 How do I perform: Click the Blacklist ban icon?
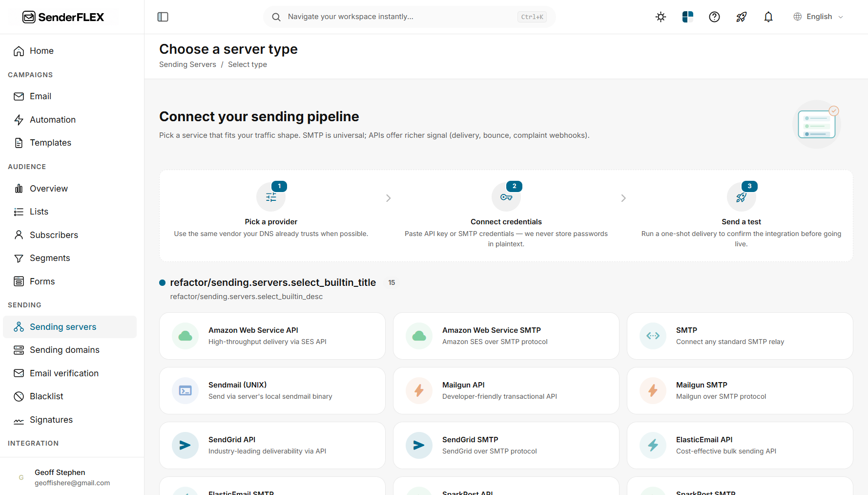click(19, 396)
